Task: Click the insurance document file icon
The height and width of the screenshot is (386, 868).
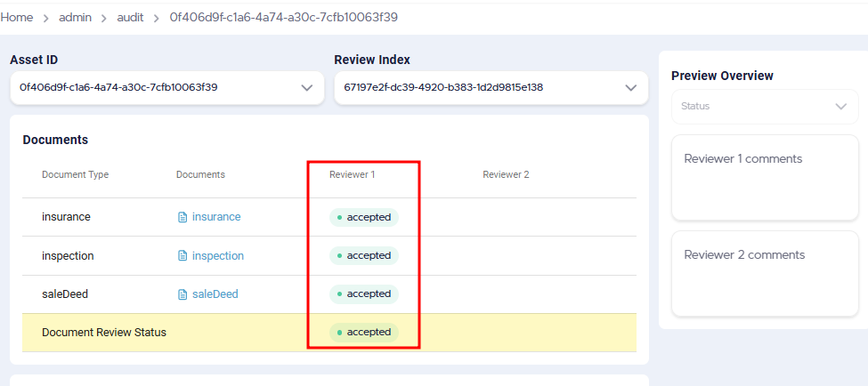Action: coord(183,217)
